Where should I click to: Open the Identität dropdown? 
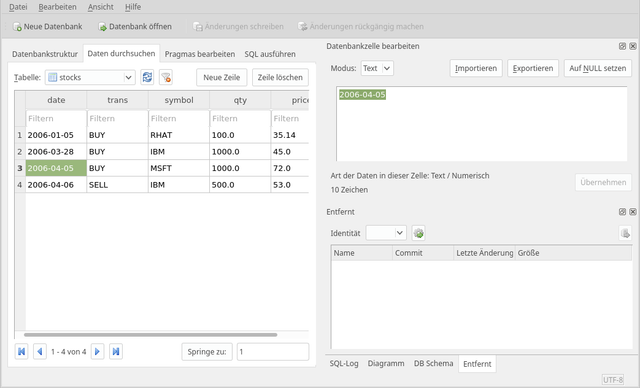386,233
